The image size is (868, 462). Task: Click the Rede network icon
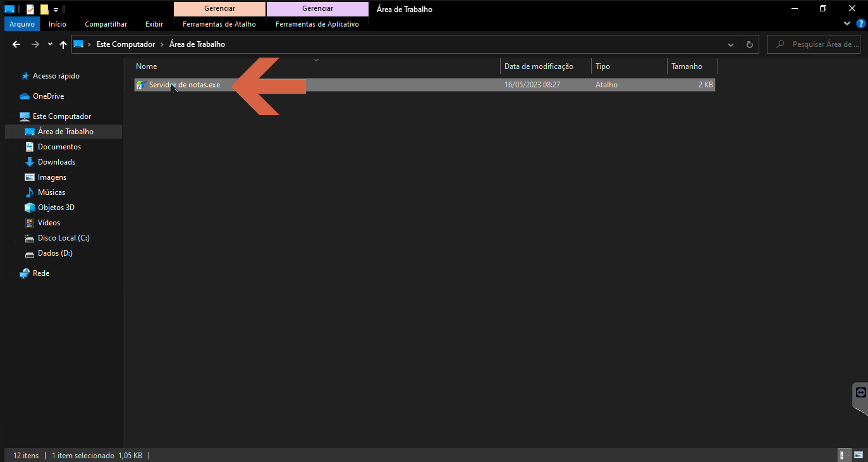tap(25, 273)
